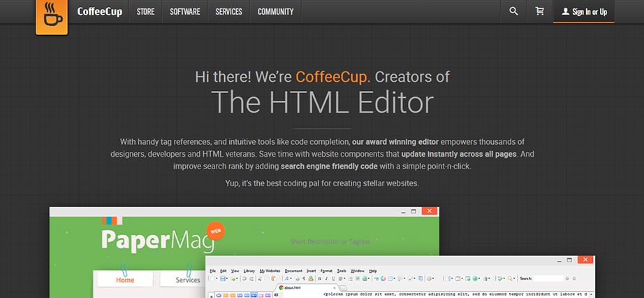Open Window menu in the editor window

coord(358,271)
